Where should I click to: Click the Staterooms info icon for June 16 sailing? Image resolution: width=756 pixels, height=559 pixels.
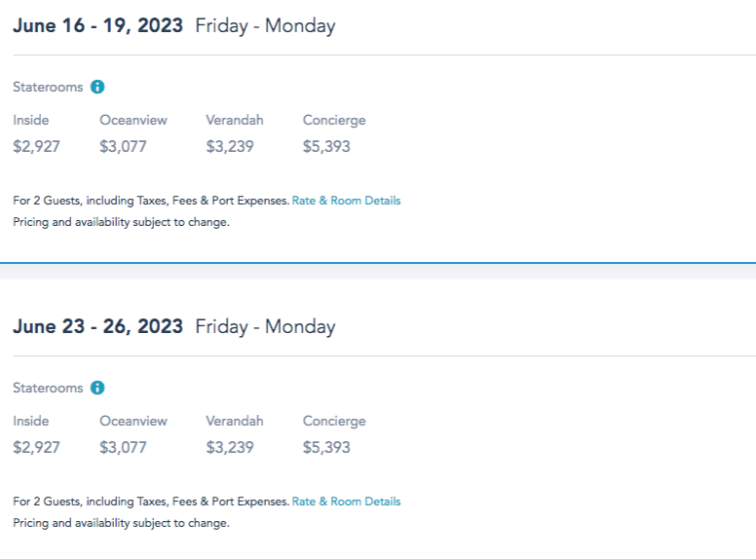[x=97, y=87]
